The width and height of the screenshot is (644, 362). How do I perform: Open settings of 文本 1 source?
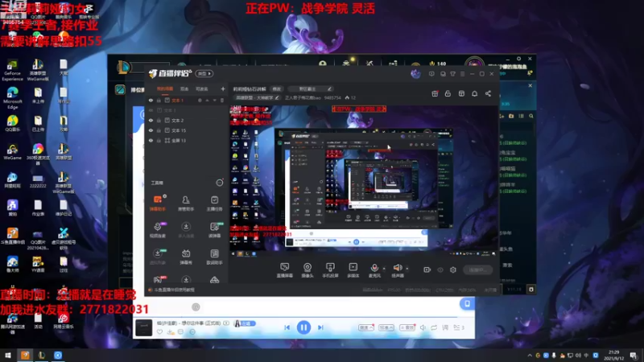(x=200, y=100)
